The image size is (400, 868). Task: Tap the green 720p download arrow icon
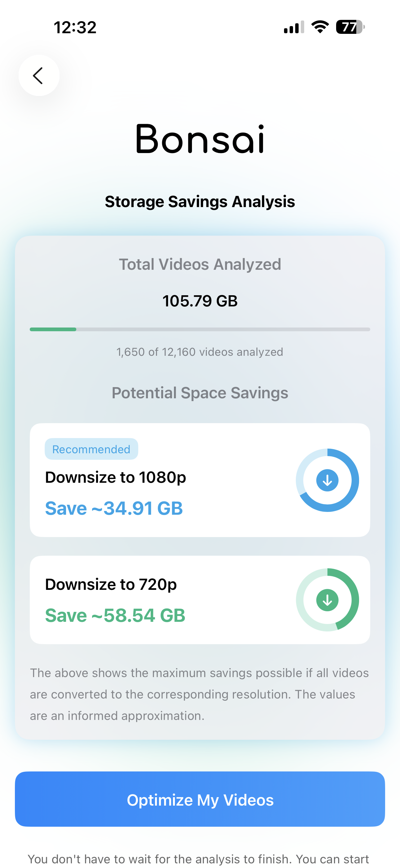327,600
